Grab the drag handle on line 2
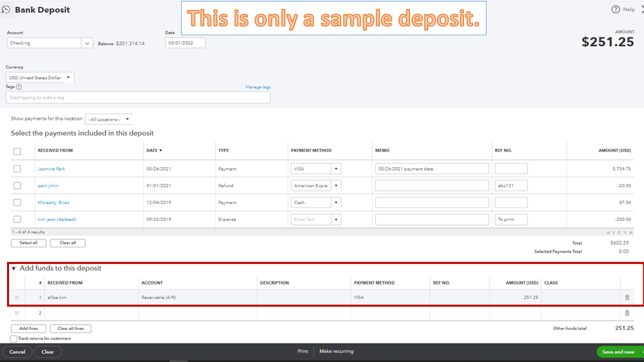The width and height of the screenshot is (644, 362). pyautogui.click(x=17, y=313)
